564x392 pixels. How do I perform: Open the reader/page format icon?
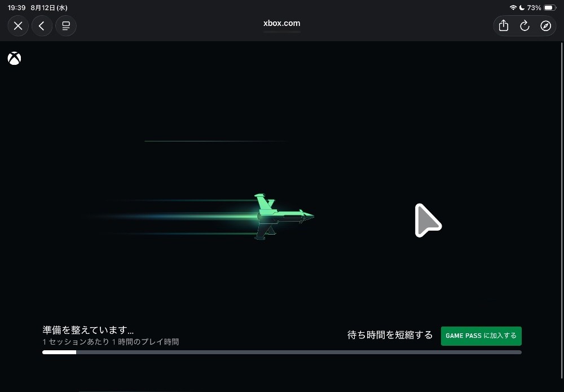66,26
